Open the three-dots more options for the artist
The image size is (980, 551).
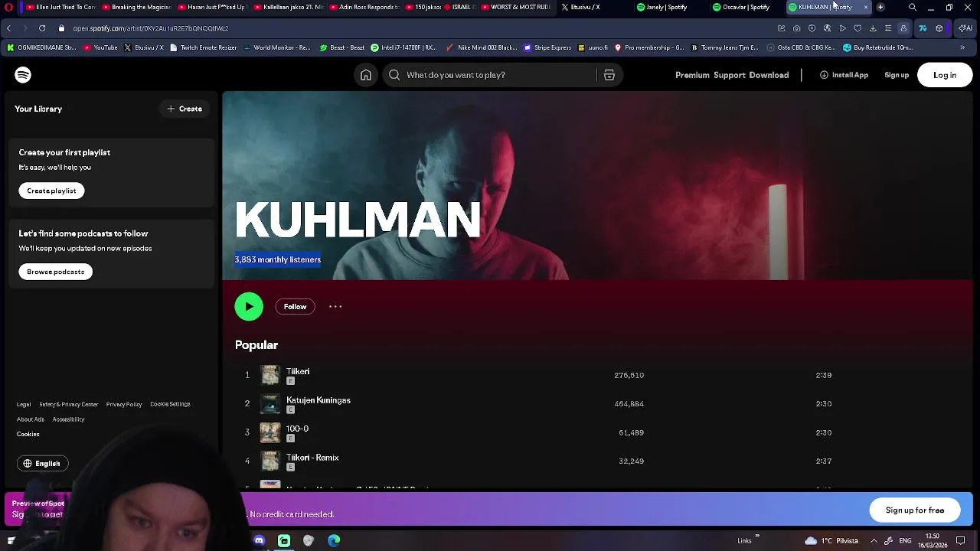click(335, 306)
